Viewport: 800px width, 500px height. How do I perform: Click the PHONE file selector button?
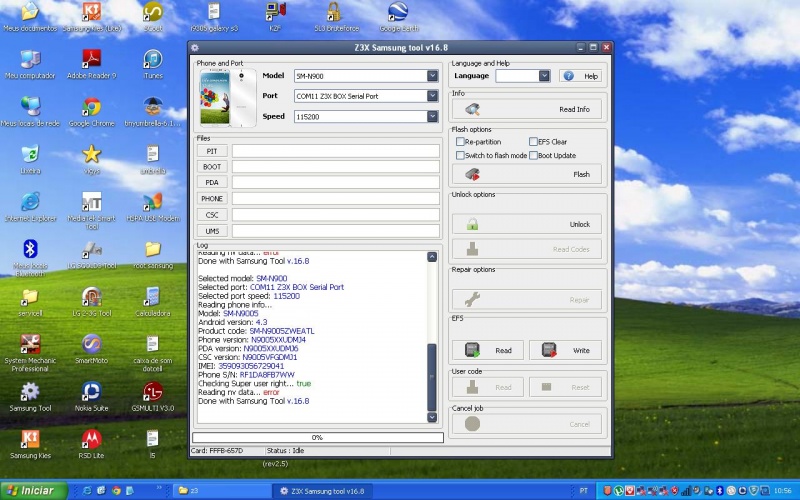pyautogui.click(x=212, y=198)
